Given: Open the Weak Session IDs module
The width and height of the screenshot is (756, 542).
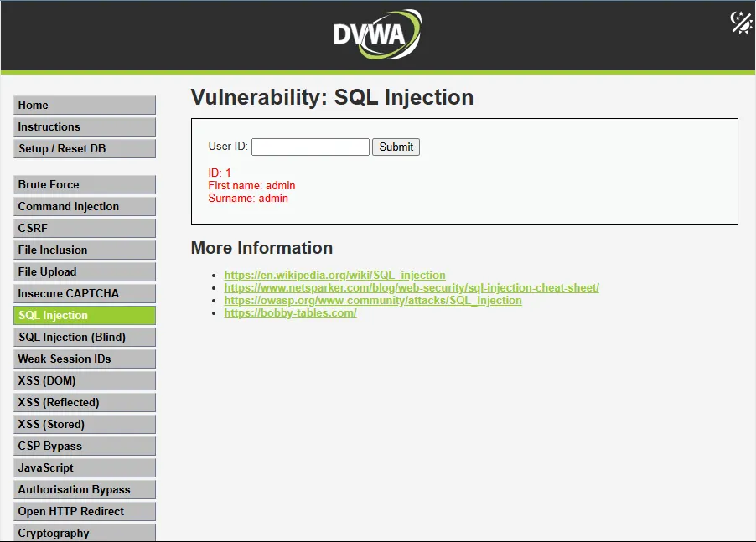Looking at the screenshot, I should (84, 359).
